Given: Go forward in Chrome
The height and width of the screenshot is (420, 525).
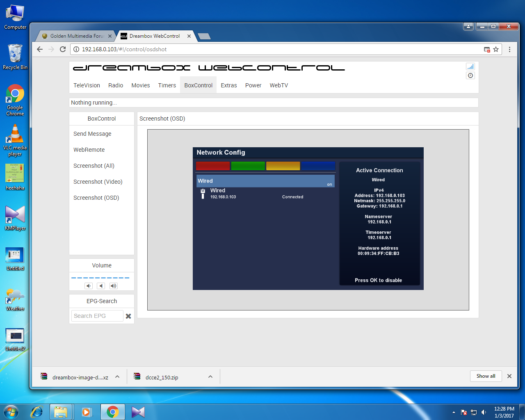Looking at the screenshot, I should (x=51, y=49).
